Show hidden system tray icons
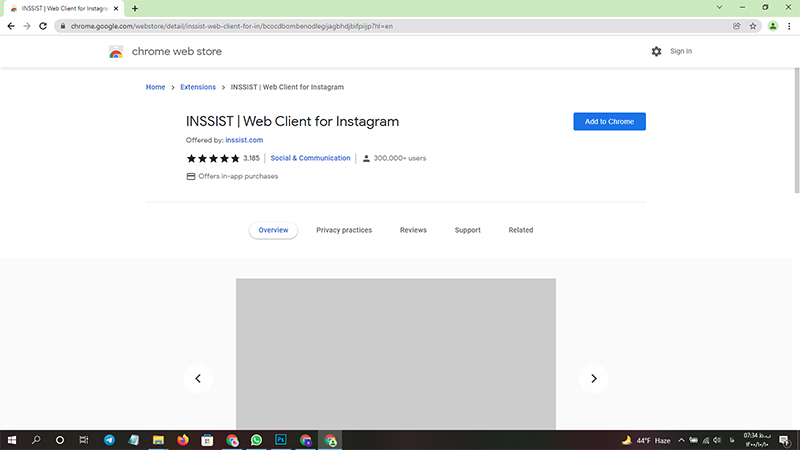 (x=681, y=440)
